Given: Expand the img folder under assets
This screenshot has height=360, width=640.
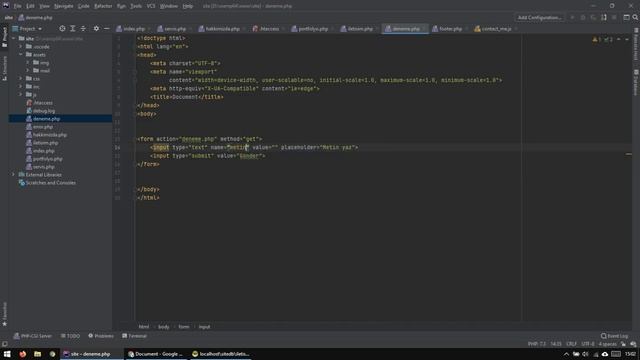Looking at the screenshot, I should (x=28, y=62).
